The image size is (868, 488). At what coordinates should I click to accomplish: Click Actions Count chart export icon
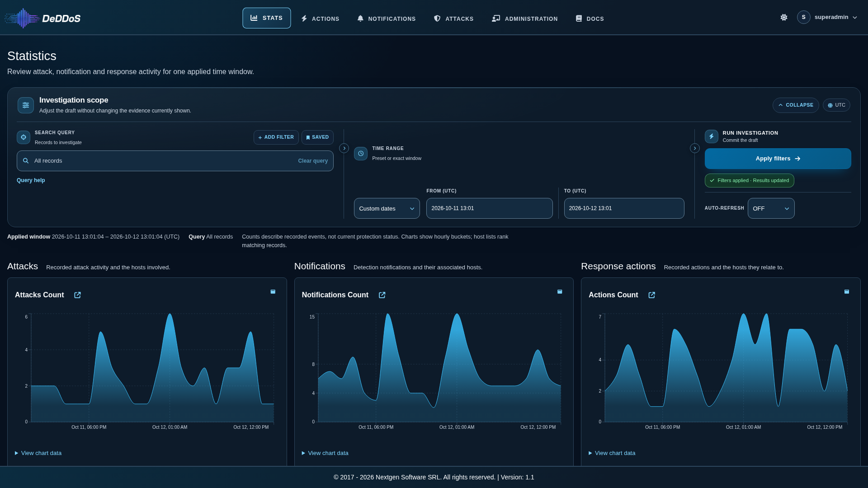pos(847,292)
